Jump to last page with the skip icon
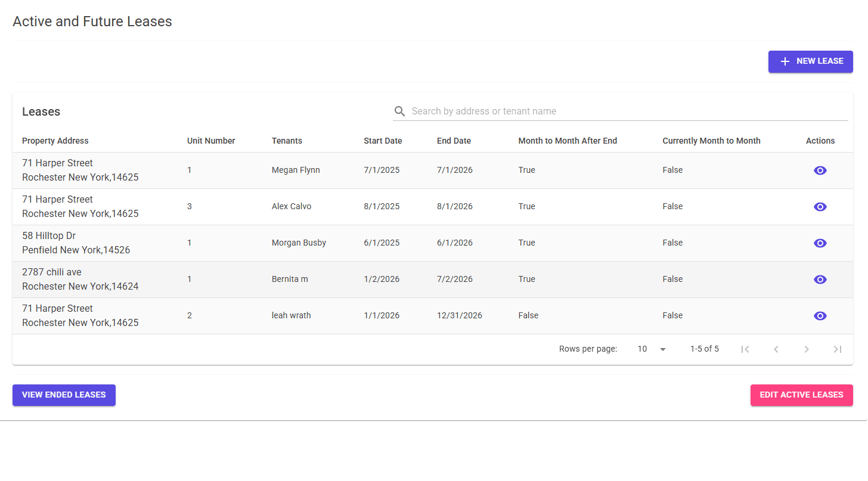The image size is (868, 481). point(837,349)
